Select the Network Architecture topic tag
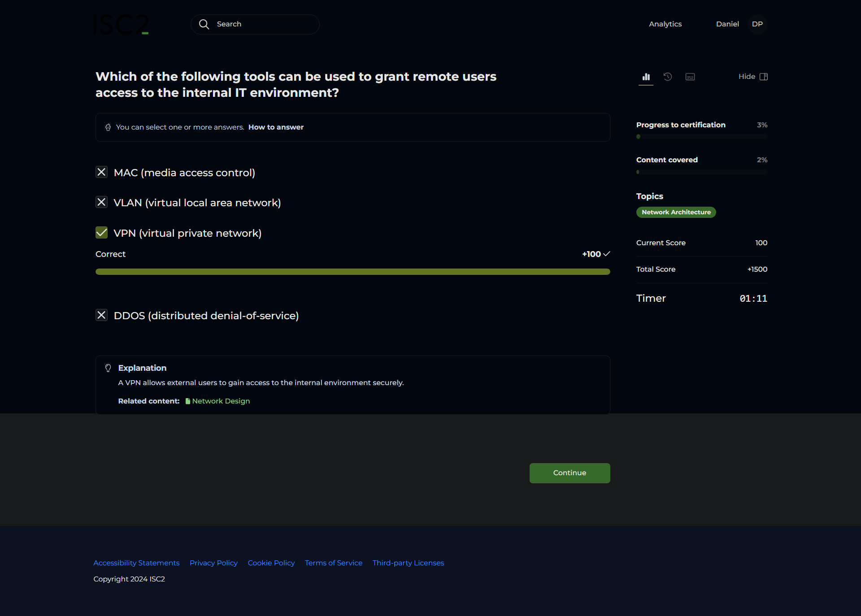 [676, 212]
